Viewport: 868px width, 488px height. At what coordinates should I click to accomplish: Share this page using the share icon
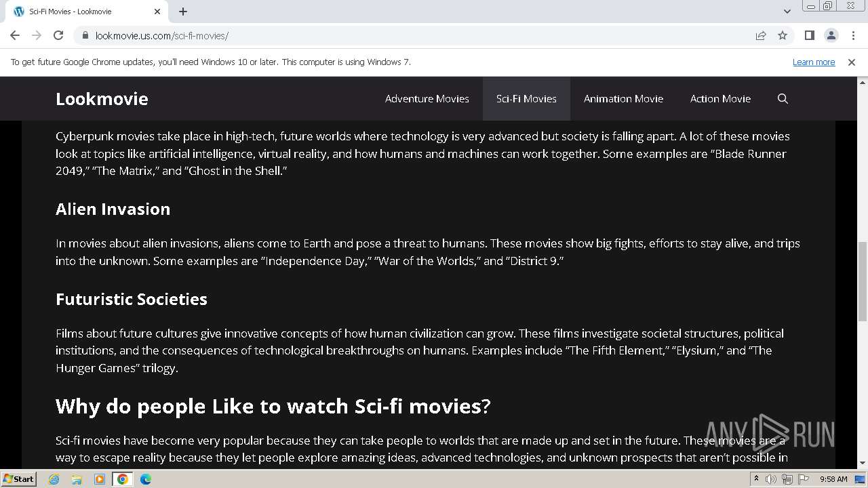761,35
